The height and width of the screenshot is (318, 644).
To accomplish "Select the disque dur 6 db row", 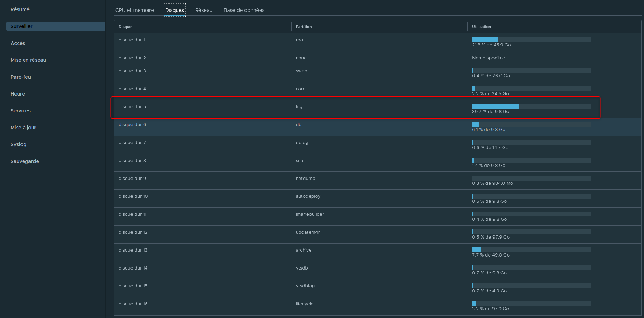I will click(x=211, y=126).
